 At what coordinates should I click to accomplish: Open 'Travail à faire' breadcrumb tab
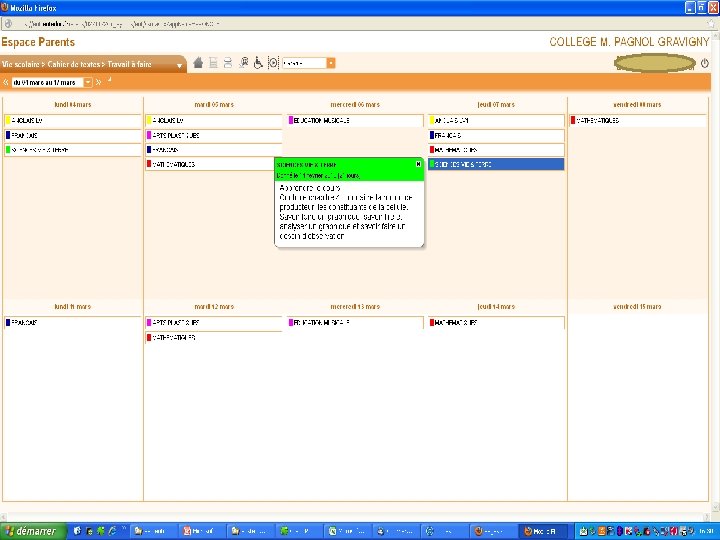129,64
